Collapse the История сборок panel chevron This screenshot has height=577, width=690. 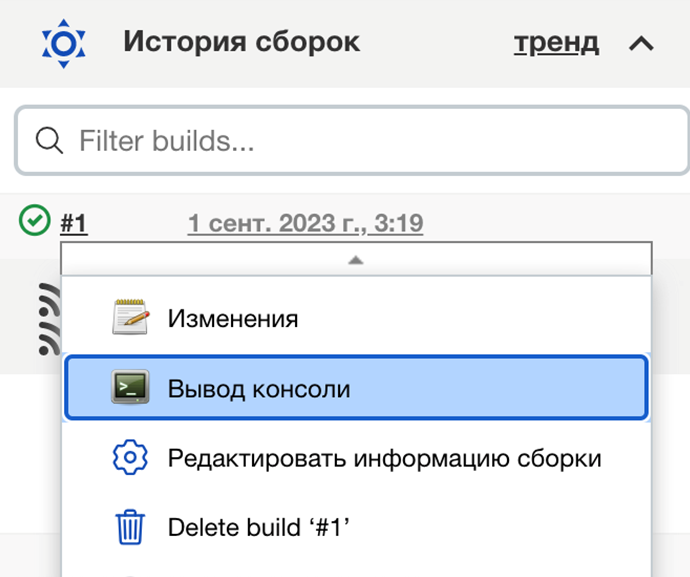[641, 43]
